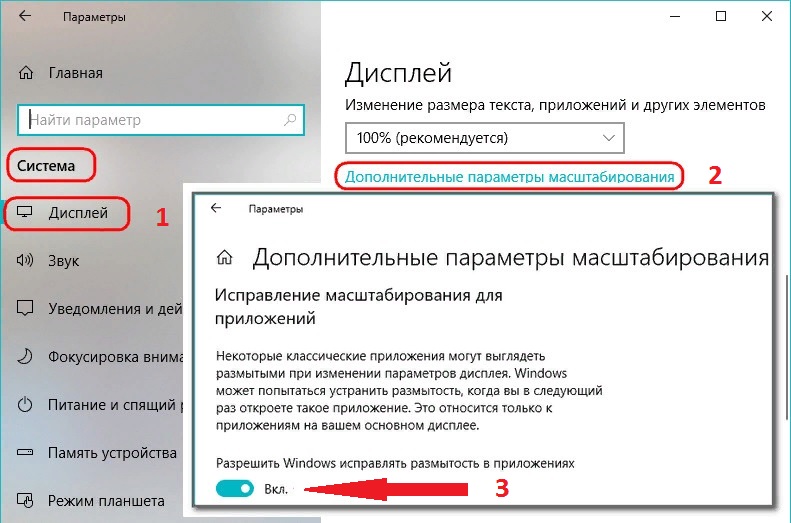Image resolution: width=791 pixels, height=523 pixels.
Task: Open Фокусировка внимания sidebar item
Action: pyautogui.click(x=115, y=357)
